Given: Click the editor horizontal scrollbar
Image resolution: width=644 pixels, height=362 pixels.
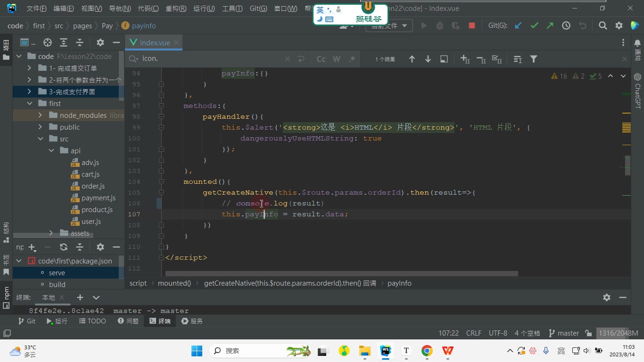Looking at the screenshot, I should (x=341, y=273).
